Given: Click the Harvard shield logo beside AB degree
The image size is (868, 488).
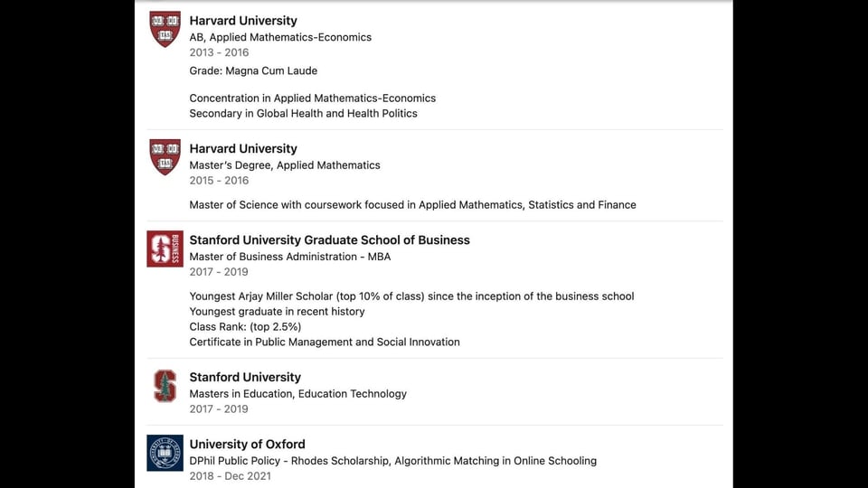Looking at the screenshot, I should click(x=165, y=29).
